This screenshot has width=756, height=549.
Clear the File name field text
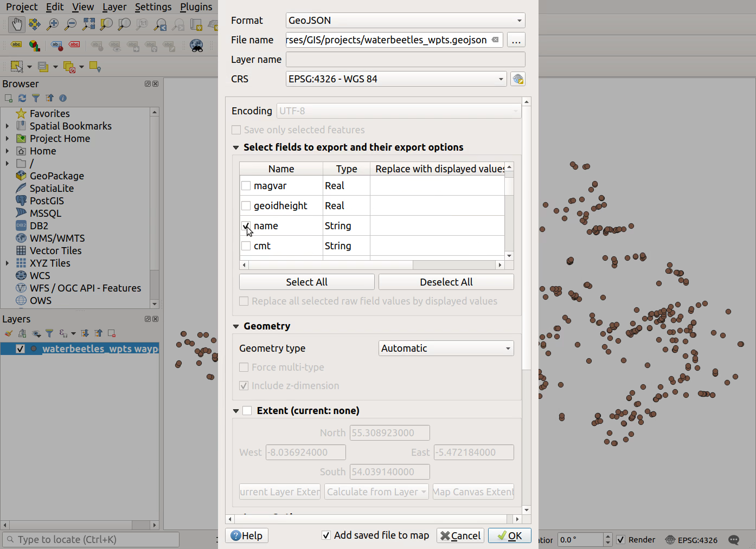(x=495, y=40)
